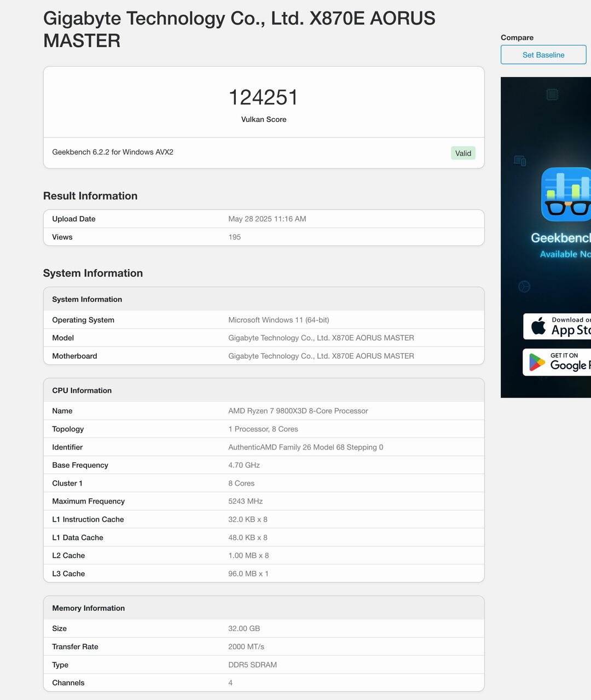Click the Compare heading
Image resolution: width=591 pixels, height=700 pixels.
pyautogui.click(x=517, y=38)
